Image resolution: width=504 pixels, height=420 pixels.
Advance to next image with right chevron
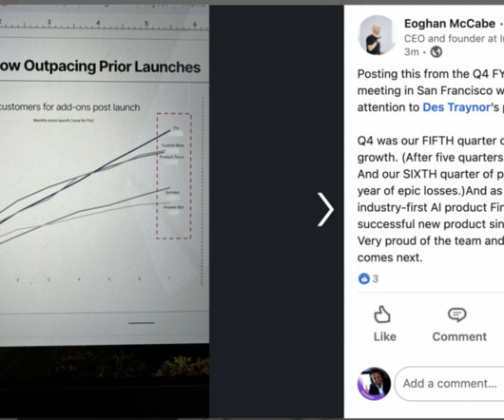click(x=325, y=209)
